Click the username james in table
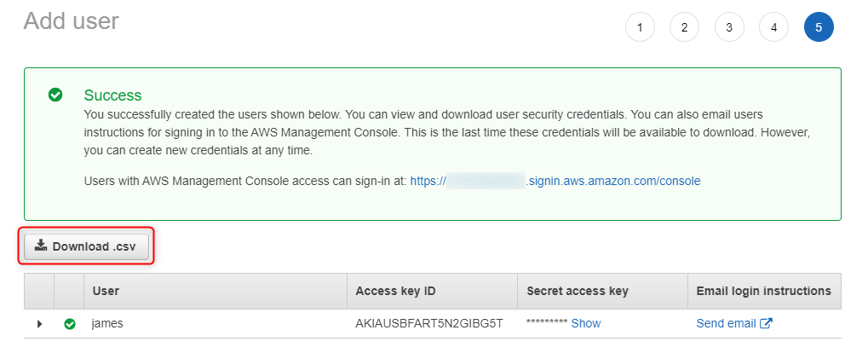The image size is (868, 359). click(x=107, y=323)
